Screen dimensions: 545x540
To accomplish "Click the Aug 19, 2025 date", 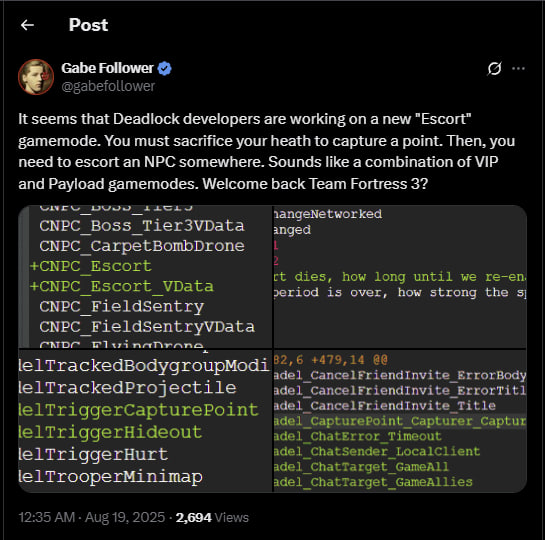I will 125,517.
